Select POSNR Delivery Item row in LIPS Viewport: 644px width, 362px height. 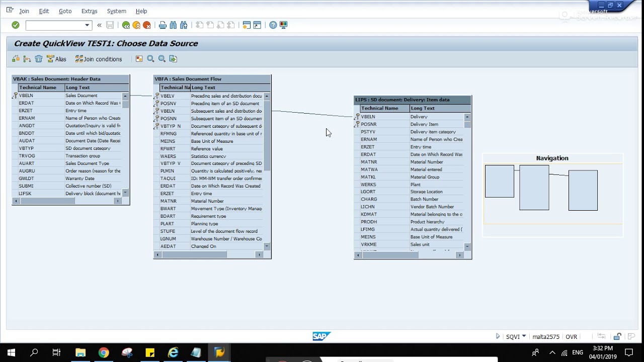[409, 124]
